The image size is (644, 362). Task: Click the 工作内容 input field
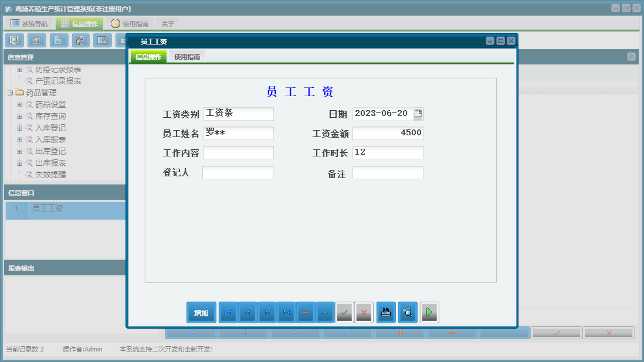pos(238,152)
